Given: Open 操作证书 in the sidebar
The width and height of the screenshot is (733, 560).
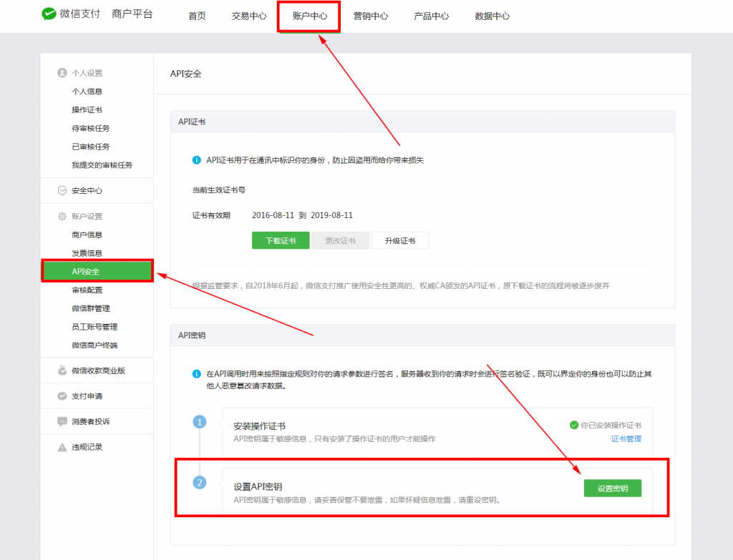Looking at the screenshot, I should pyautogui.click(x=87, y=109).
